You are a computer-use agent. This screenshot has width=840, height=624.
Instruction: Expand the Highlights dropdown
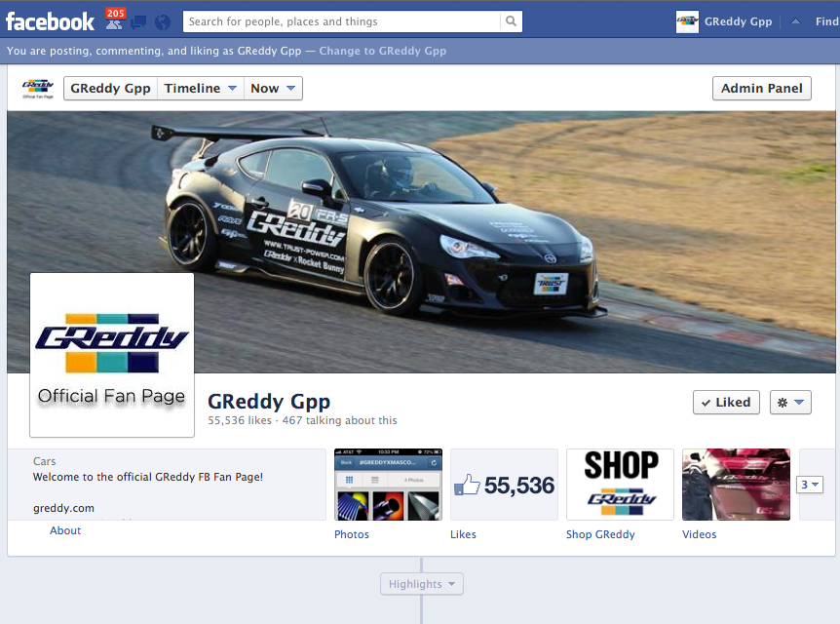(422, 584)
